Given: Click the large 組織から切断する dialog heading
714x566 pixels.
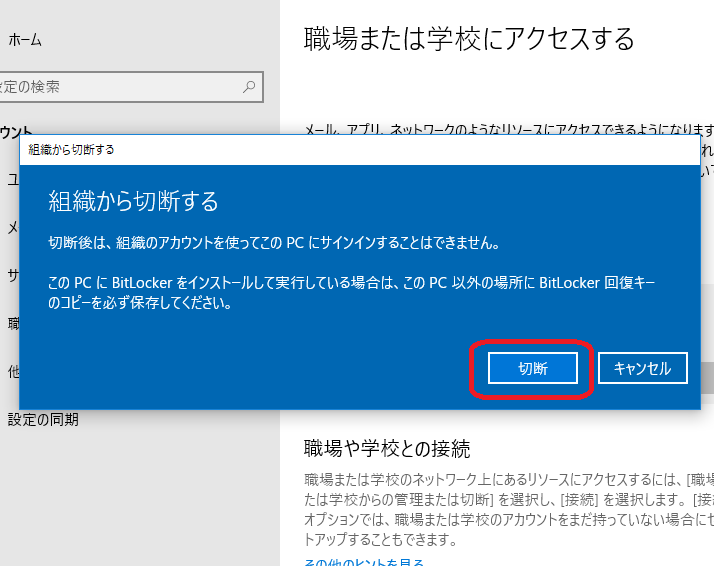Looking at the screenshot, I should click(x=133, y=201).
